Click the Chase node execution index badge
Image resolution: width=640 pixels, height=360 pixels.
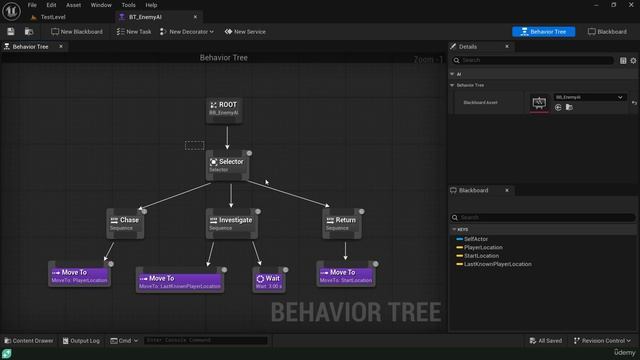click(x=144, y=211)
